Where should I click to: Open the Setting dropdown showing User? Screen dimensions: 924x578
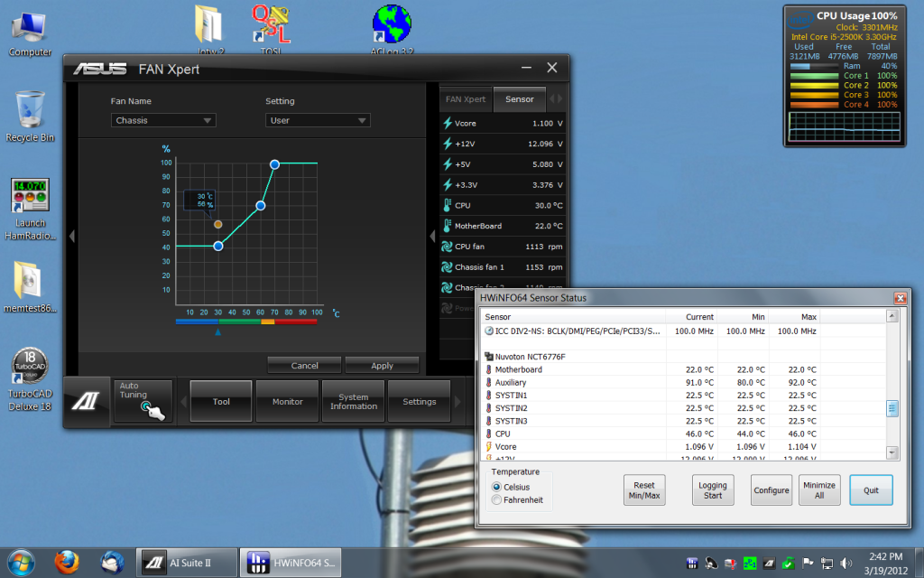click(318, 120)
